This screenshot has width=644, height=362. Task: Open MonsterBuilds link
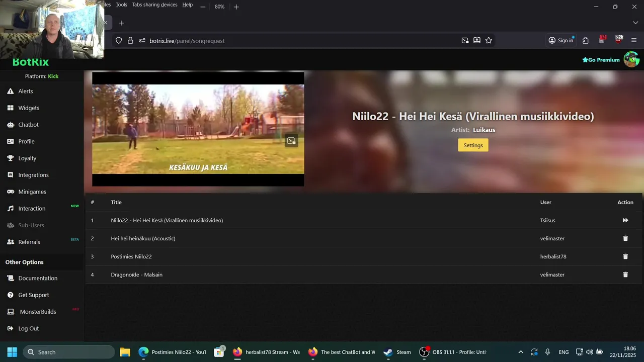38,312
